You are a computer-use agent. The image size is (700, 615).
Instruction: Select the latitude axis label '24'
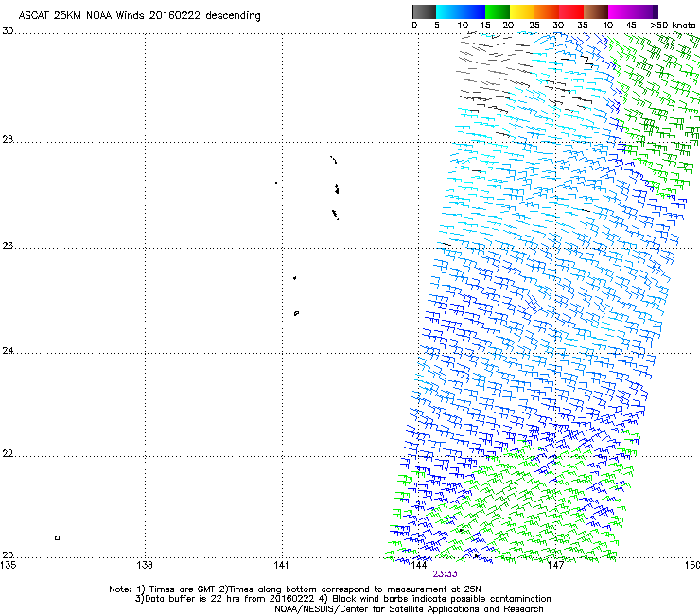[8, 351]
